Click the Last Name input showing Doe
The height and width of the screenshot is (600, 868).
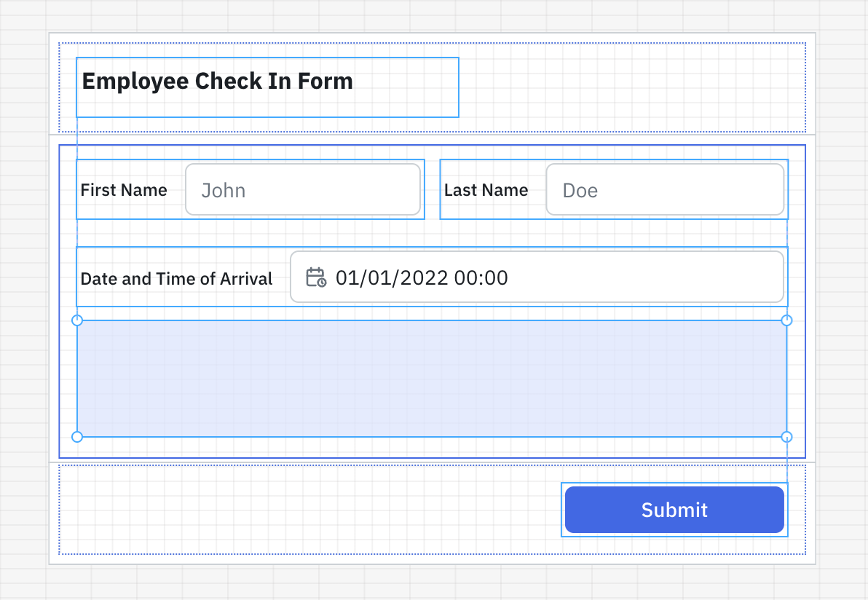pyautogui.click(x=665, y=189)
